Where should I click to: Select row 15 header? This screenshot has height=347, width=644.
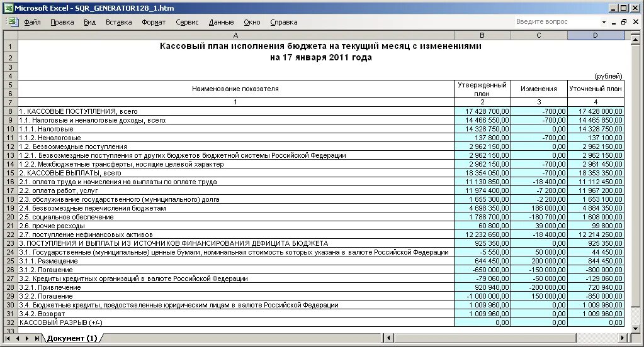pyautogui.click(x=10, y=173)
